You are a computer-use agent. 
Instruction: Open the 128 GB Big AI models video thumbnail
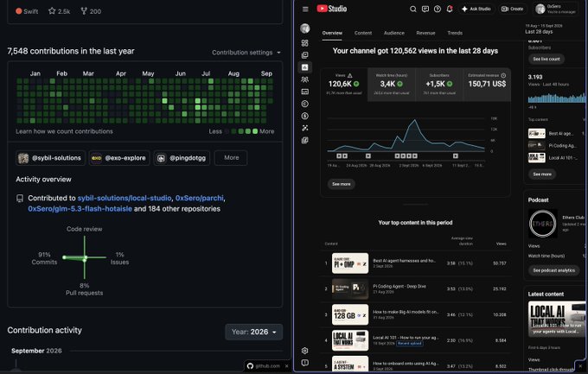350,314
